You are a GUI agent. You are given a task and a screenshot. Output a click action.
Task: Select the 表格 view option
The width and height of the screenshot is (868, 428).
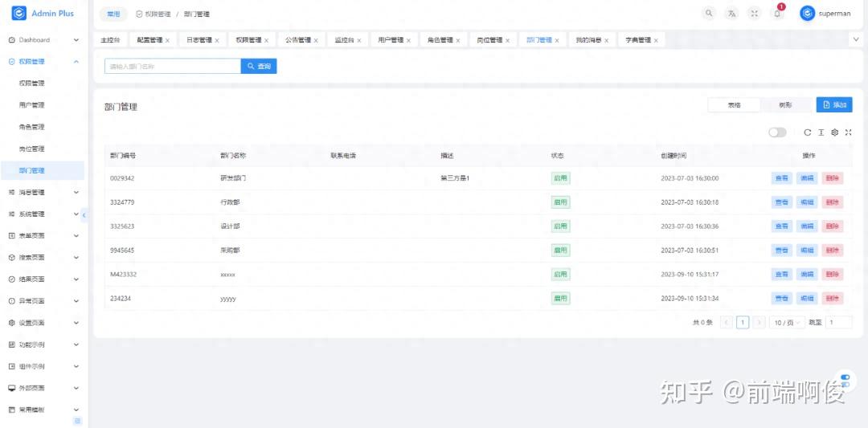[x=734, y=104]
